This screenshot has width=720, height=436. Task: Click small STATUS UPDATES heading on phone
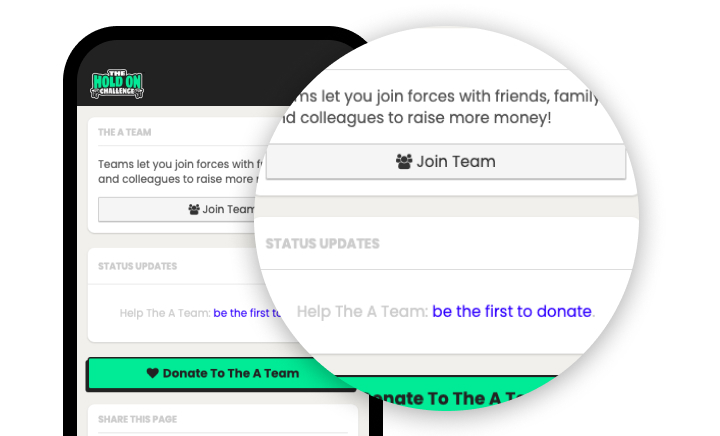coord(137,266)
